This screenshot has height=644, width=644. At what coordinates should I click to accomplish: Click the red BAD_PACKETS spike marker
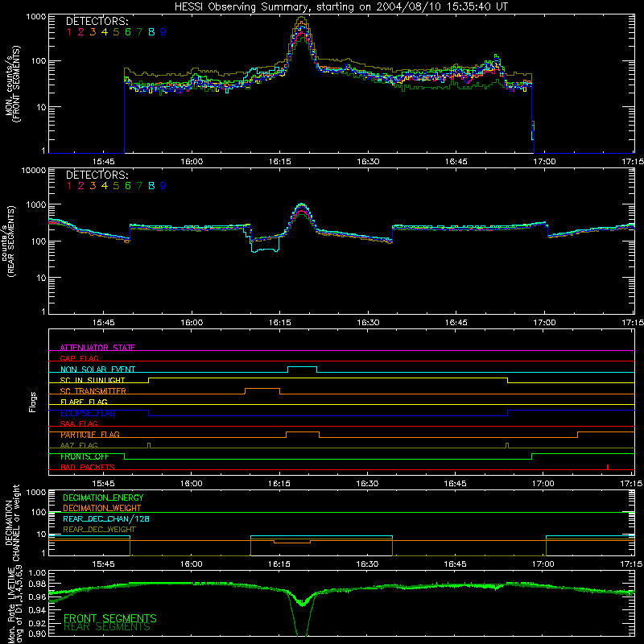(608, 467)
